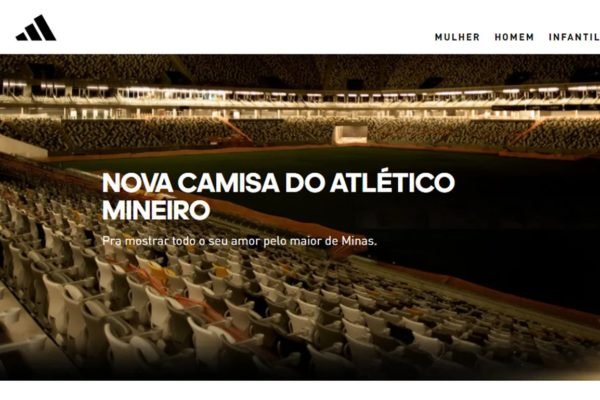Screen dimensions: 600x400
Task: Click the white header bar beside the logo
Action: click(245, 28)
